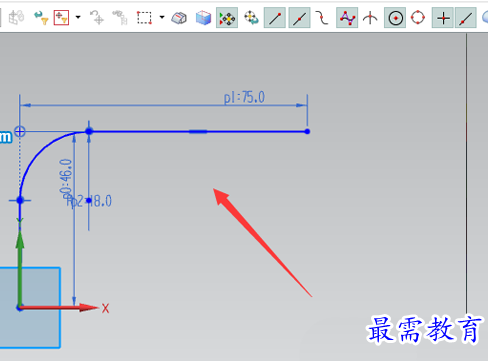Select the p0:46.0 vertical dimension
This screenshot has width=490, height=361.
[x=66, y=179]
